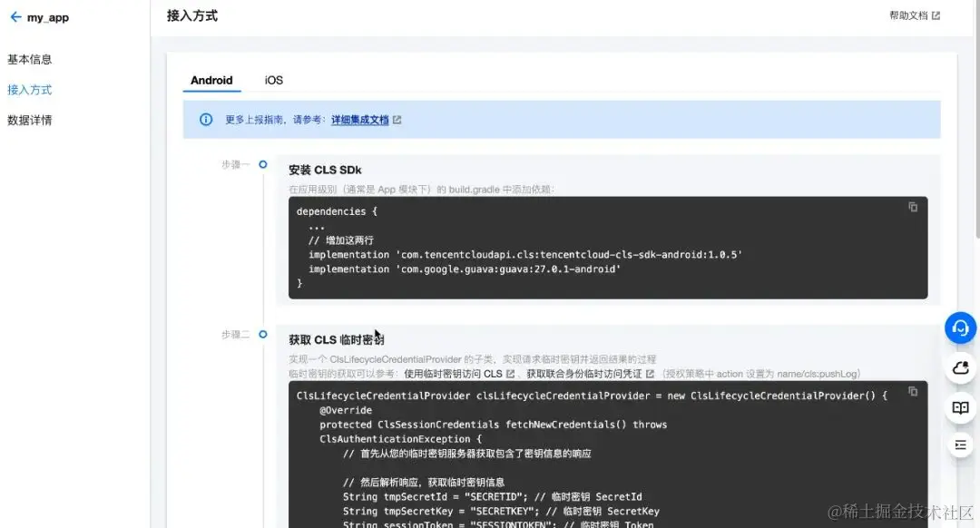The image size is (980, 528).
Task: Switch to the iOS tab
Action: 274,80
